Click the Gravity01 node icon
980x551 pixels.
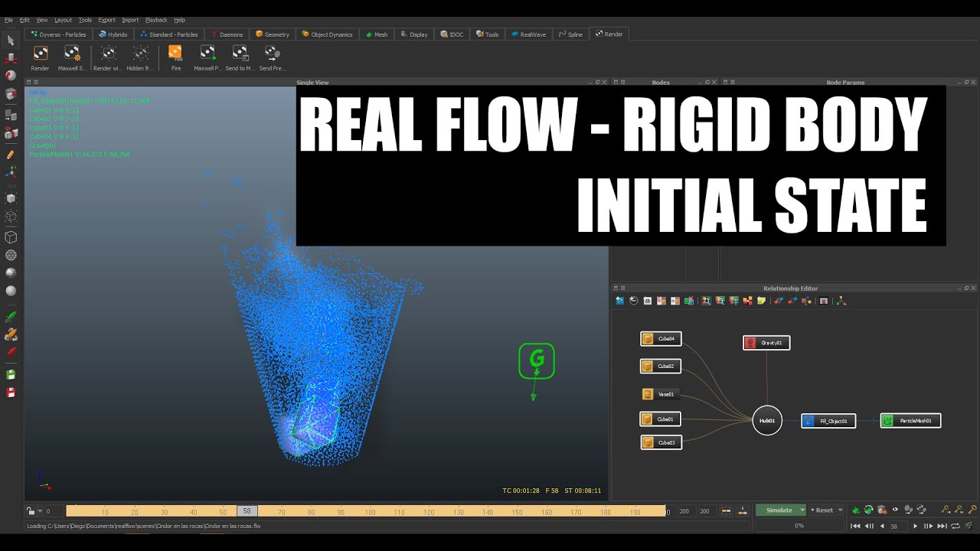[750, 343]
